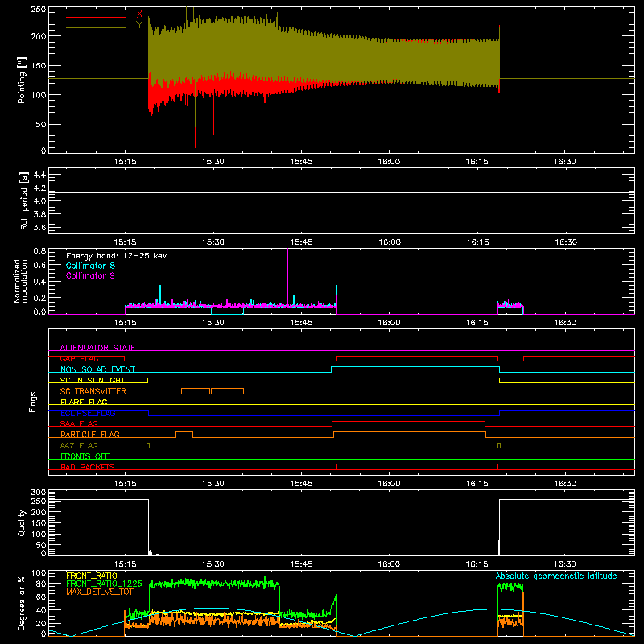This screenshot has width=644, height=644.
Task: Click the 250 value on Pointing axis
Action: 39,10
